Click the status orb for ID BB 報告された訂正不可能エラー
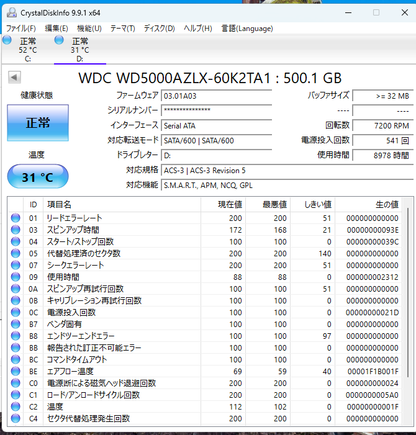Image resolution: width=416 pixels, height=435 pixels. pos(15,348)
